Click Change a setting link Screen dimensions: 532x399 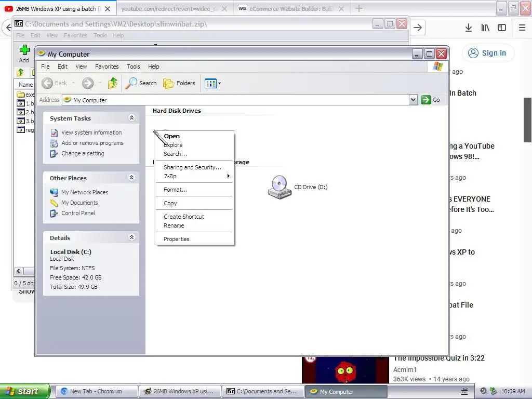83,153
